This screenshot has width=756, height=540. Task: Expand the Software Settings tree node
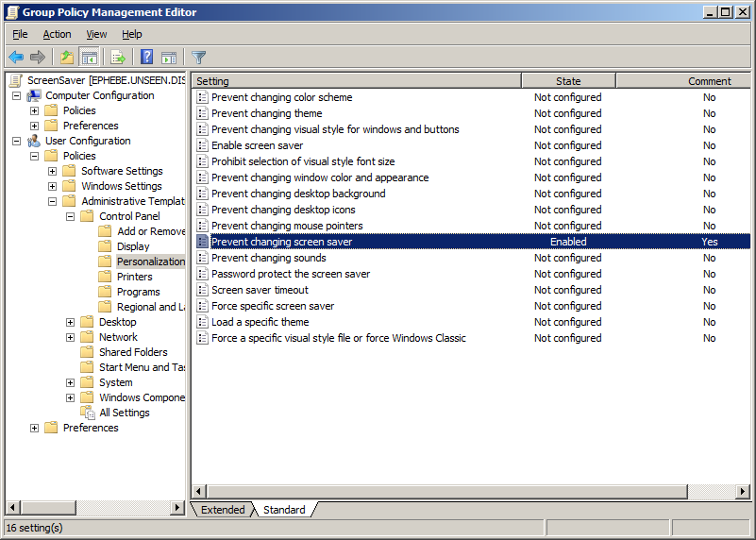(53, 171)
